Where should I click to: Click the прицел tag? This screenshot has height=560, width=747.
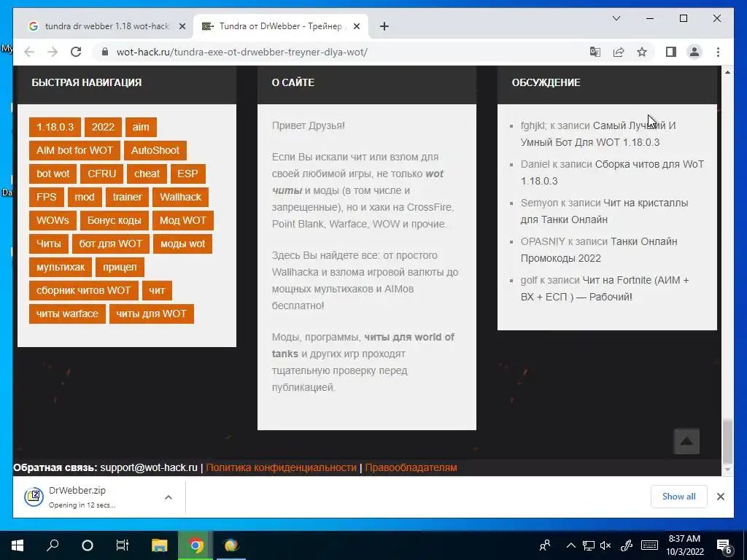point(120,267)
